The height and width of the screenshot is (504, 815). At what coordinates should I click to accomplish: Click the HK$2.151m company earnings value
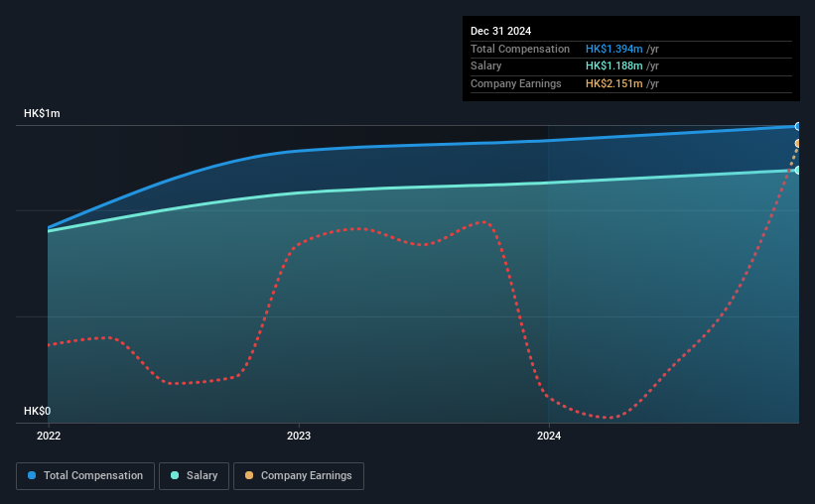tap(613, 83)
